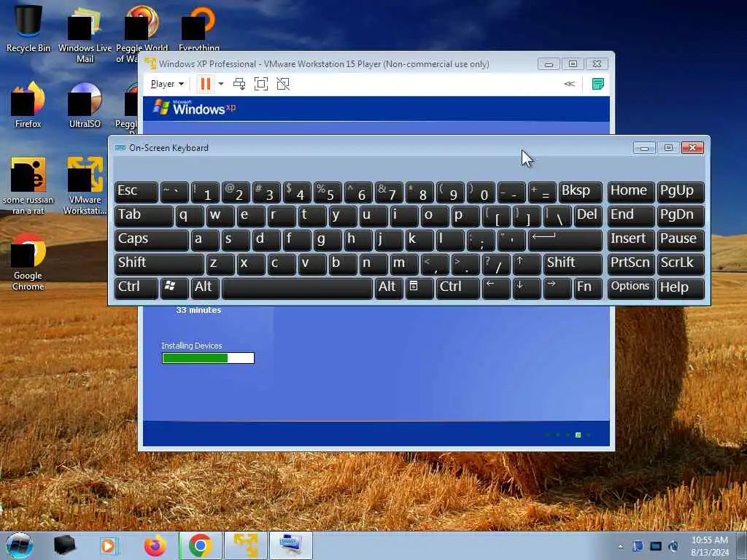The height and width of the screenshot is (560, 747).
Task: Toggle the right Ctrl key
Action: [458, 288]
